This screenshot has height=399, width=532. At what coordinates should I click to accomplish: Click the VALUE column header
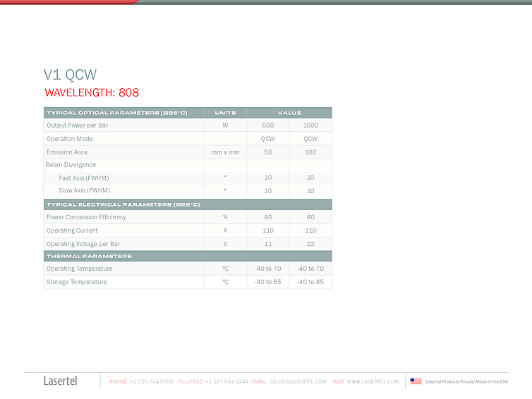pyautogui.click(x=289, y=113)
